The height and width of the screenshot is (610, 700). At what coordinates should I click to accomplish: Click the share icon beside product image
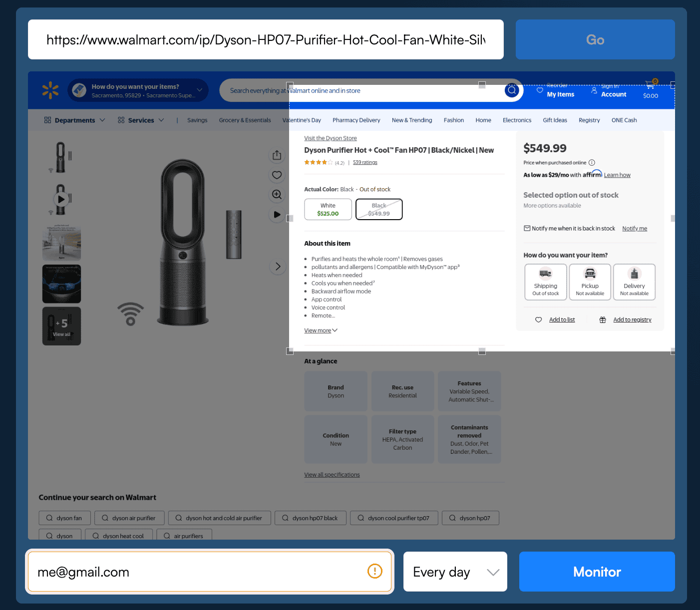(x=277, y=155)
